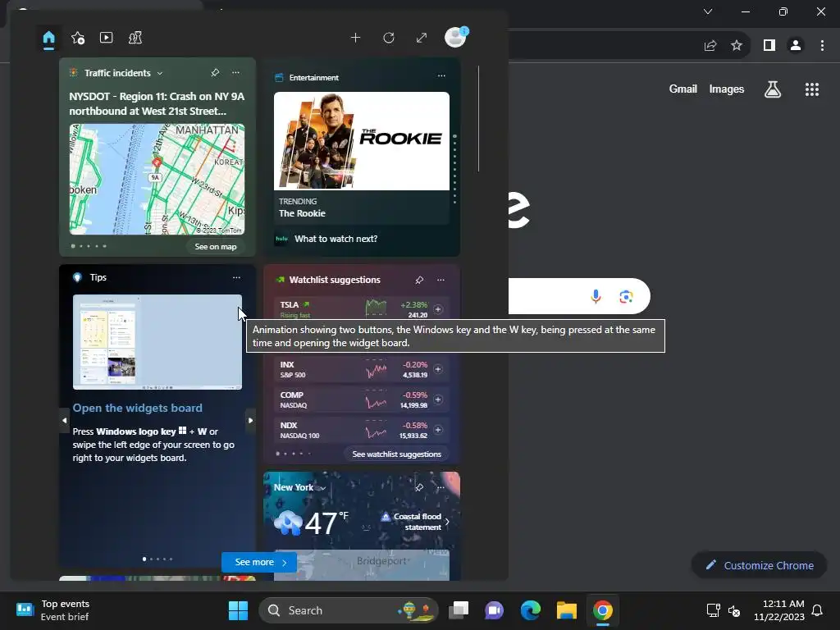Pin the New York weather widget
Image resolution: width=840 pixels, height=630 pixels.
[x=419, y=487]
